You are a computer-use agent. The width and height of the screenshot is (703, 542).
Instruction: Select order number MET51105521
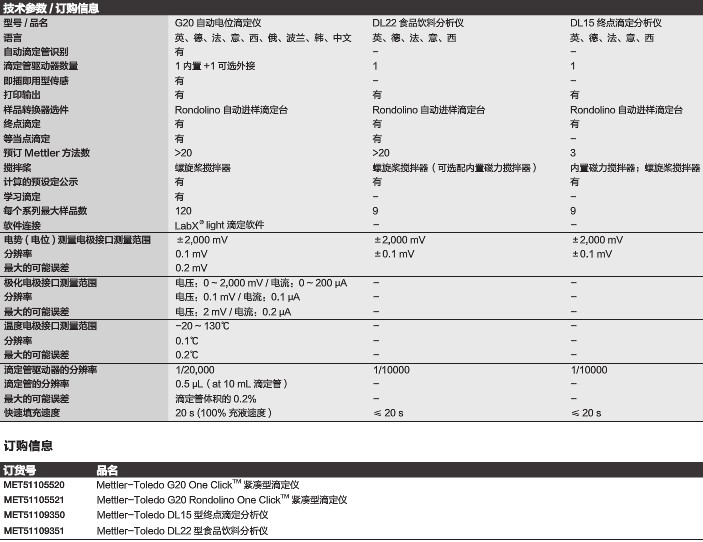pyautogui.click(x=34, y=499)
